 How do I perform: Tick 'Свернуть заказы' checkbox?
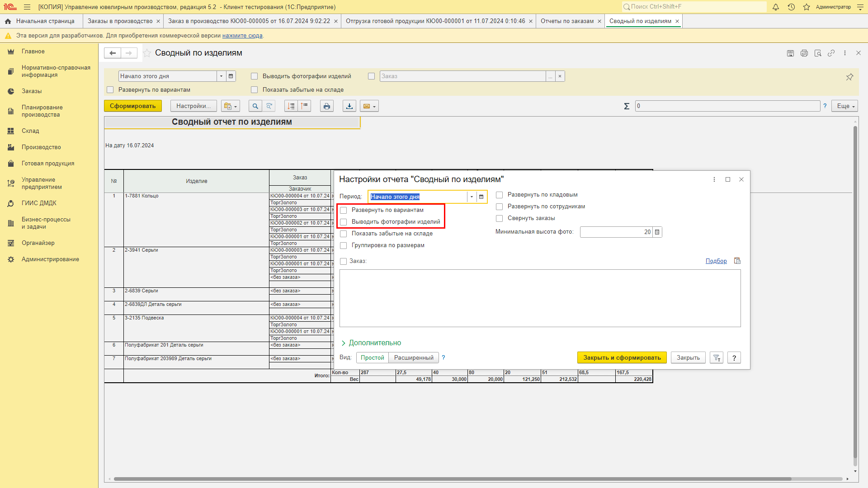[500, 218]
